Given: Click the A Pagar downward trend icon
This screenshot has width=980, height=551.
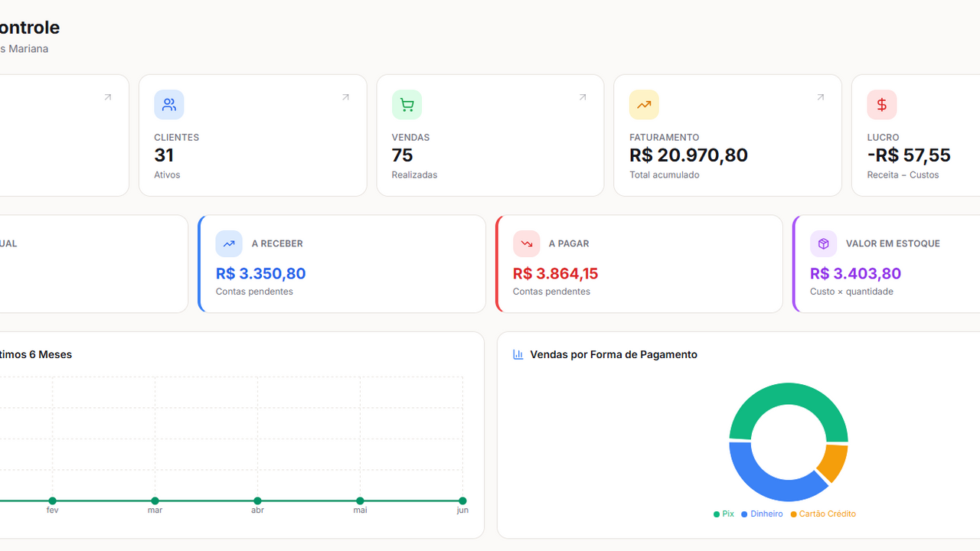Looking at the screenshot, I should [x=526, y=243].
